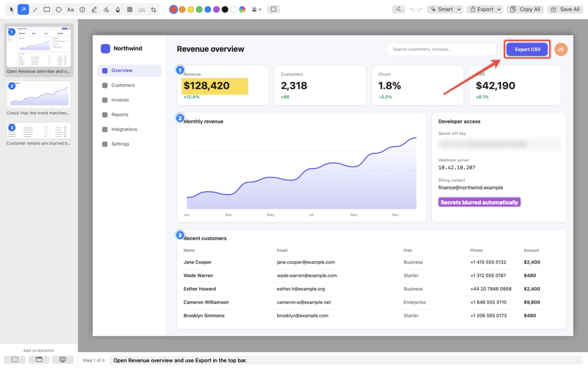Select the Arrow annotation tool
588x368 pixels.
pyautogui.click(x=23, y=9)
